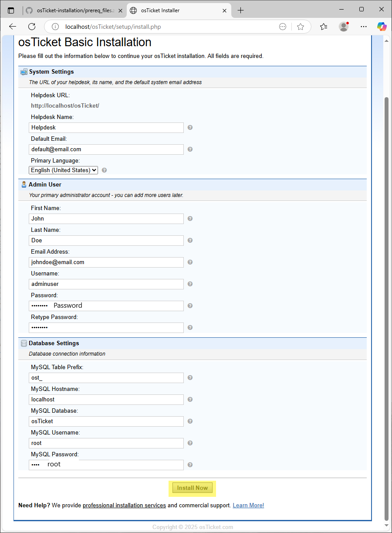Screen dimensions: 392x533
Task: Select the osTicket Installer tab
Action: pos(179,10)
